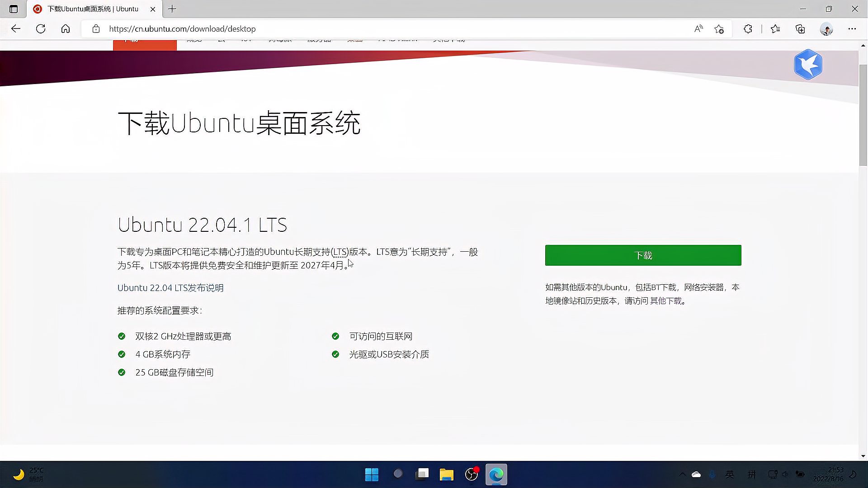The image size is (868, 488).
Task: Open the Extensions icon in browser toolbar
Action: tap(748, 28)
